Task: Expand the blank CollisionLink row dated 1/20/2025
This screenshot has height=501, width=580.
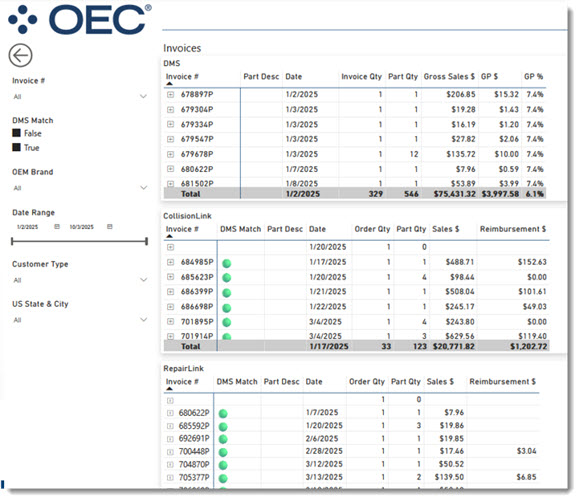Action: click(x=170, y=247)
